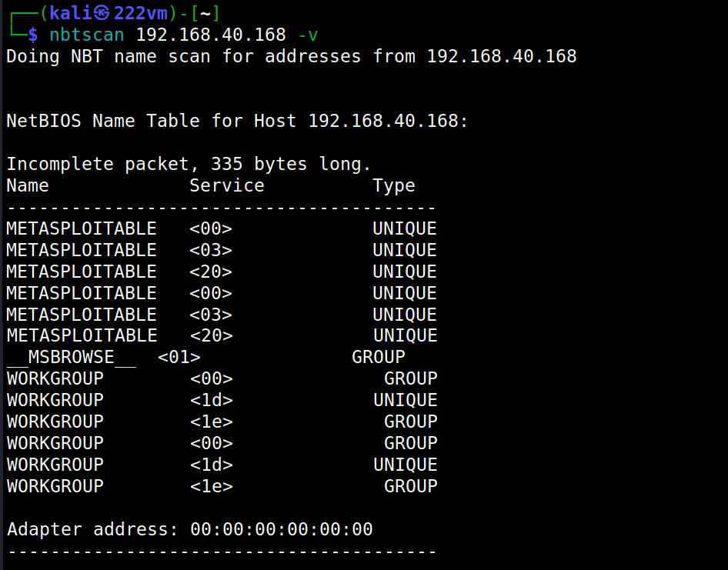728x570 pixels.
Task: Click the 'Service' column header
Action: point(226,185)
